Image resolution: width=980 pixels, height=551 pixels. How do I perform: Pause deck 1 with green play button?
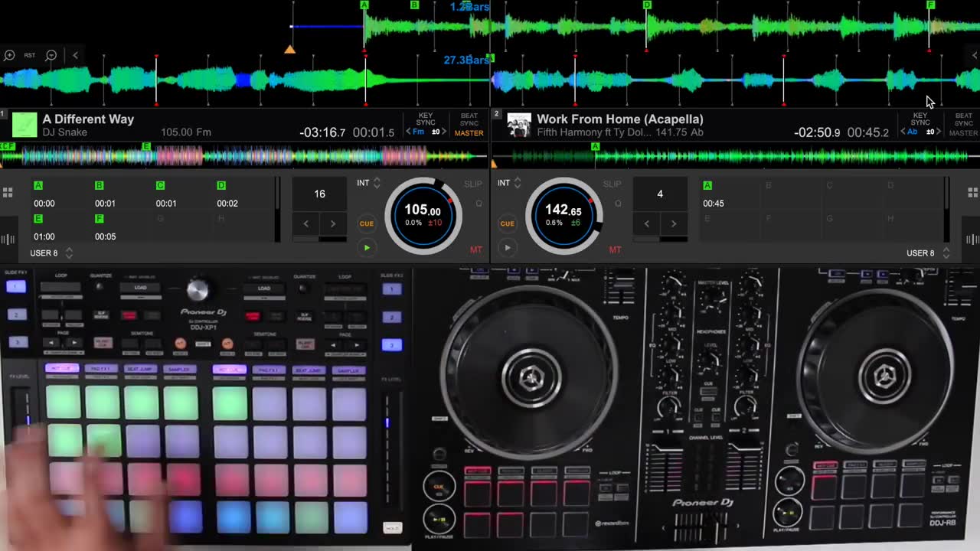point(367,247)
